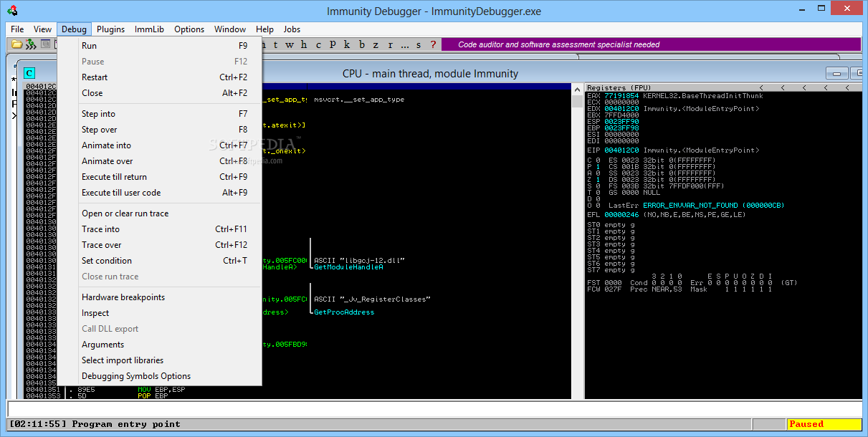This screenshot has width=868, height=437.
Task: Click the purple 'Code auditor' job banner
Action: 651,44
